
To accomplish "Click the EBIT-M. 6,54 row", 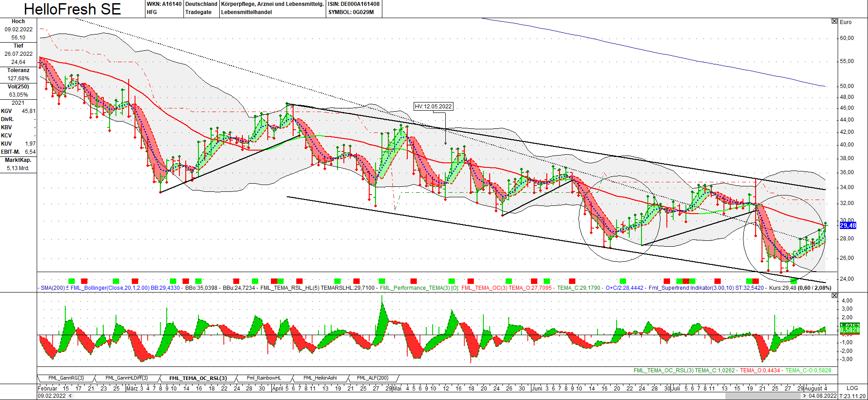I will click(18, 152).
